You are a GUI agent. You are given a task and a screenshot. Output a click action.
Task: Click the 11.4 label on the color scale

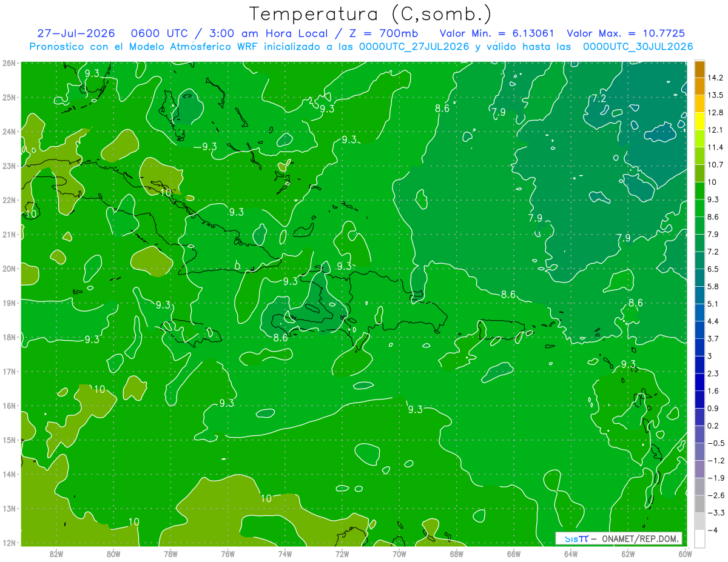tap(716, 147)
